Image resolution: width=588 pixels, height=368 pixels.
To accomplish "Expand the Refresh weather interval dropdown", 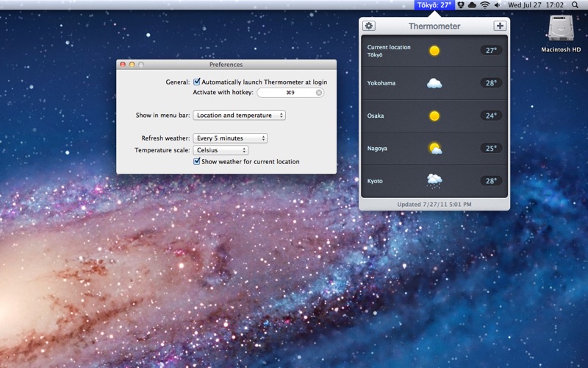I will pyautogui.click(x=230, y=138).
